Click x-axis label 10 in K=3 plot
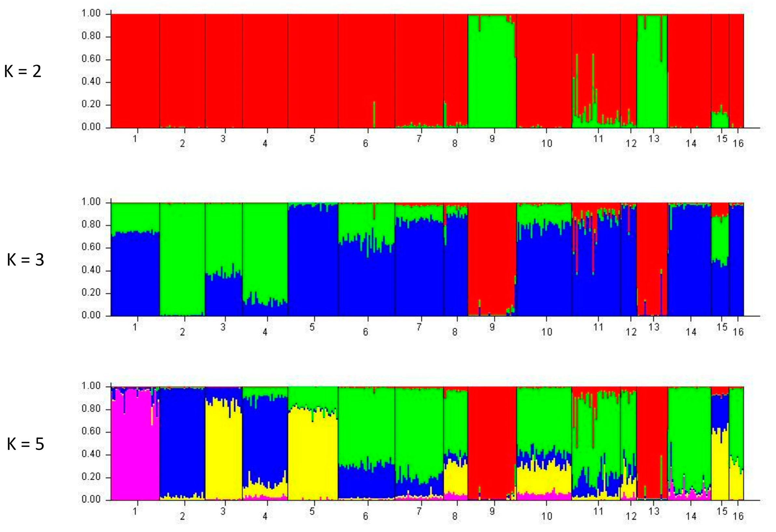Viewport: 776px width, 532px height. [546, 332]
